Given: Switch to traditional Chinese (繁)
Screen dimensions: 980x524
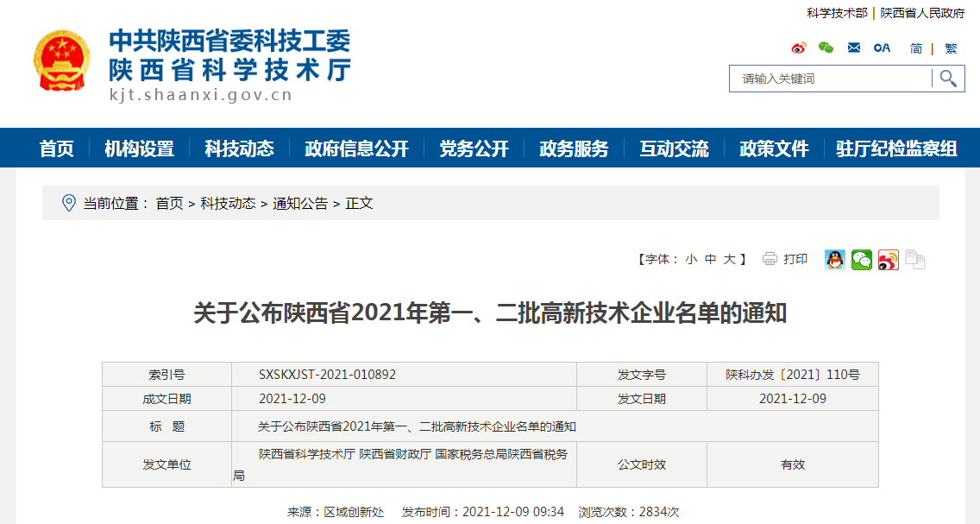Looking at the screenshot, I should click(x=951, y=48).
